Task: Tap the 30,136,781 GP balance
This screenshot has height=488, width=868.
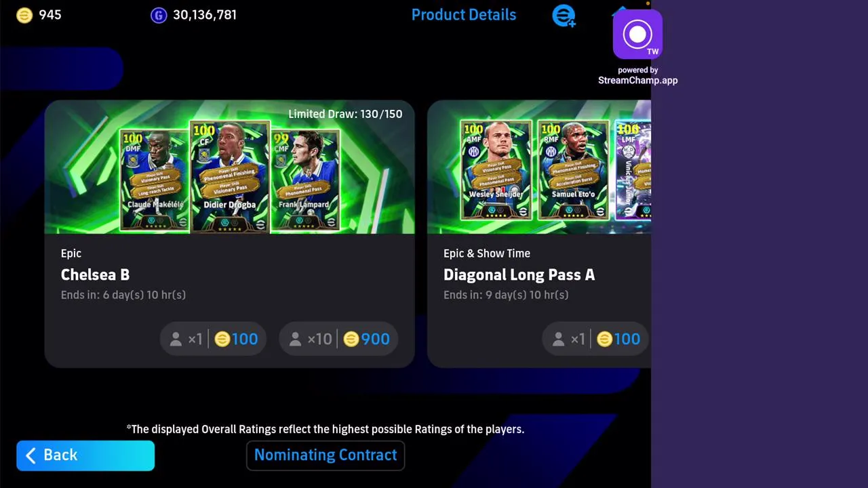Action: coord(205,15)
